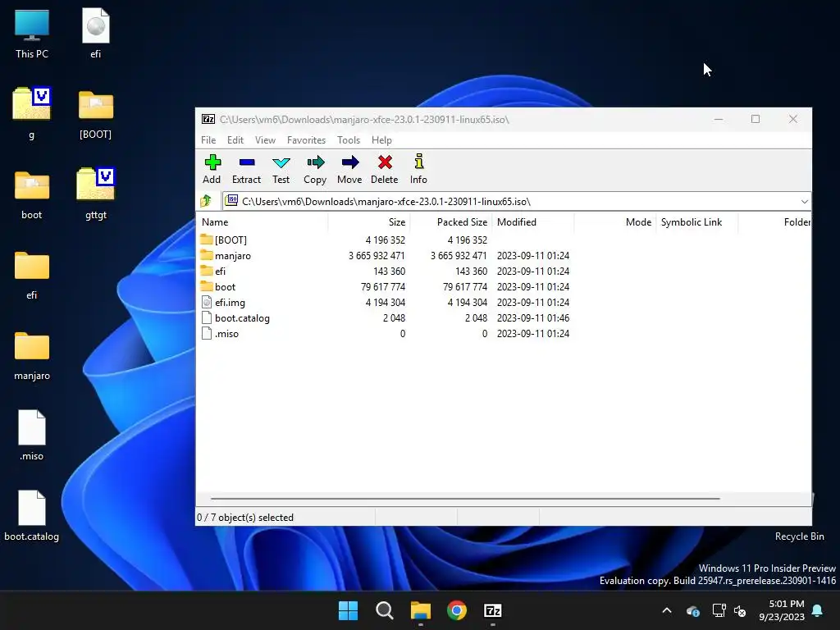Viewport: 840px width, 630px height.
Task: Click the horizontal scrollbar in 7-Zip
Action: [x=465, y=498]
